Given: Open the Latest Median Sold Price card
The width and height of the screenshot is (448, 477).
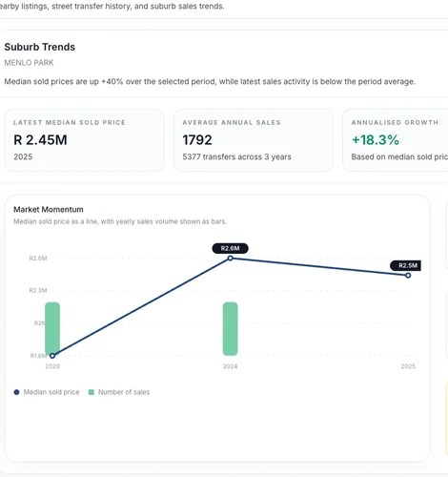Looking at the screenshot, I should [x=84, y=140].
